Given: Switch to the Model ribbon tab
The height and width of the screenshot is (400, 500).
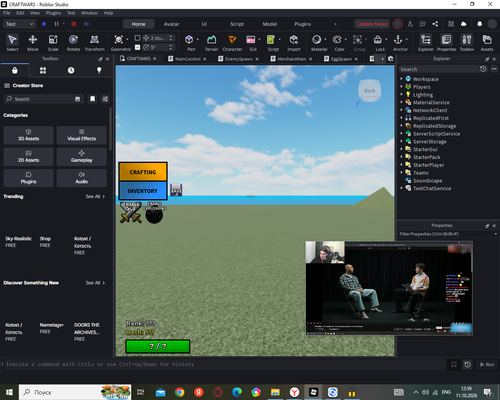Looking at the screenshot, I should [x=270, y=24].
